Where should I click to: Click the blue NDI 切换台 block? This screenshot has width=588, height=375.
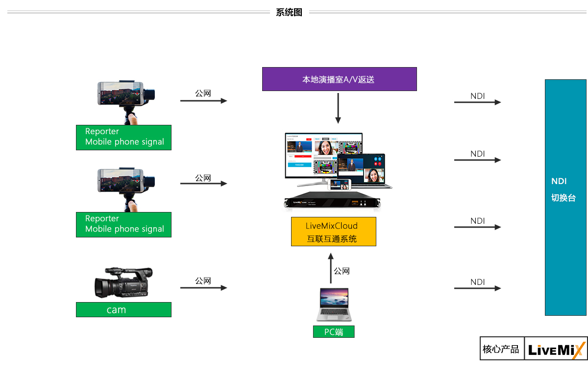tap(565, 197)
